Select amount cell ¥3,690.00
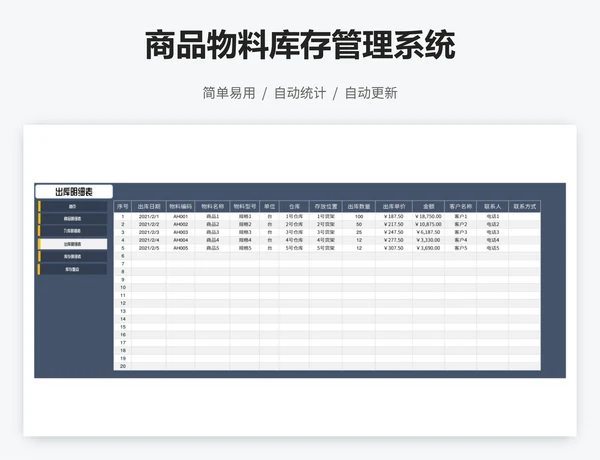Viewport: 600px width, 460px height. click(429, 248)
